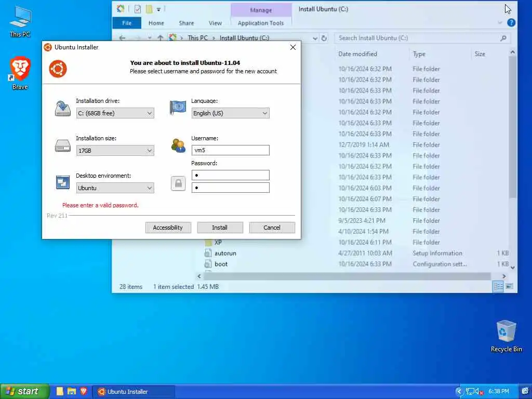Launch Brave from the desktop shortcut

20,73
